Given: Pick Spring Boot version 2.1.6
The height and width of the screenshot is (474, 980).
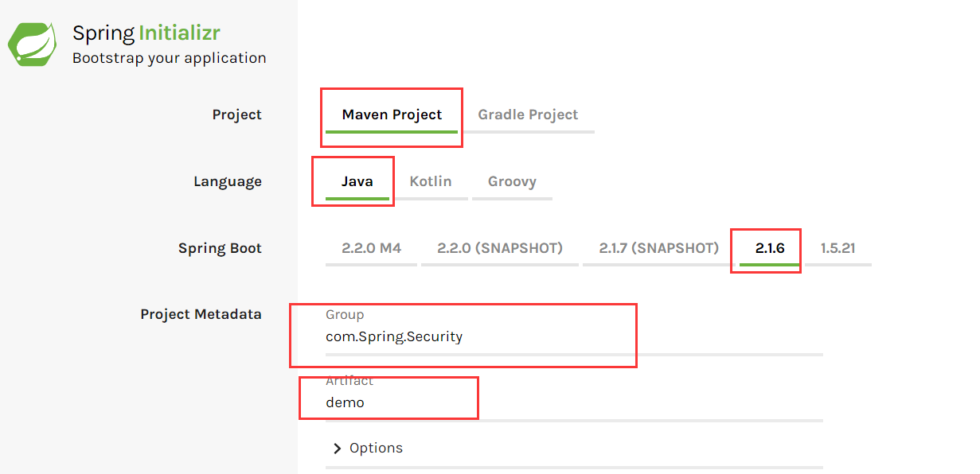Looking at the screenshot, I should [x=770, y=249].
